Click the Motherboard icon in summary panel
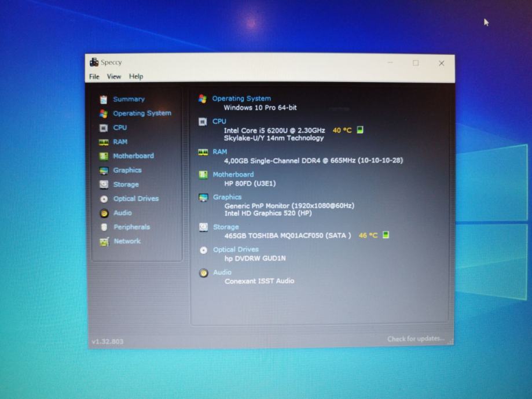 (x=203, y=175)
